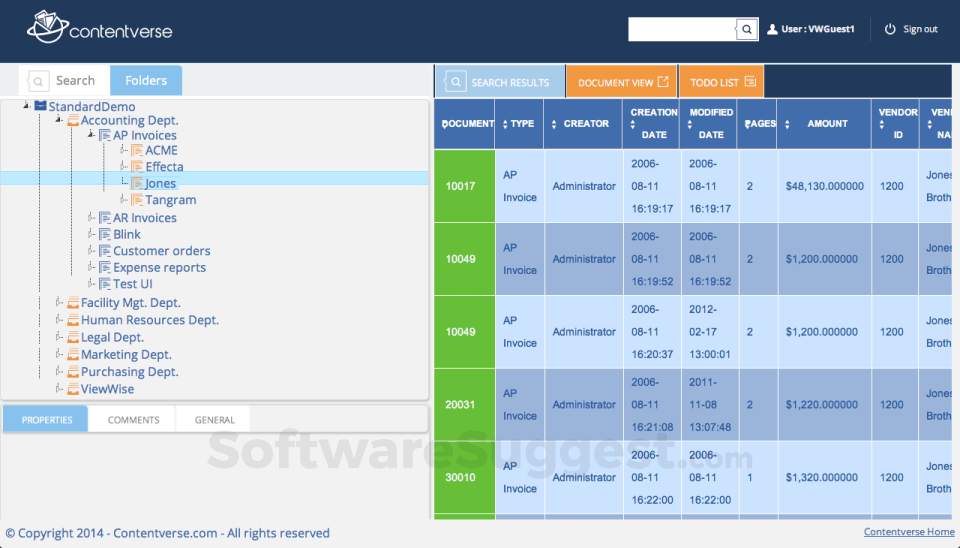Click the user profile icon beside VWGuest1
Viewport: 960px width, 548px height.
(x=772, y=29)
